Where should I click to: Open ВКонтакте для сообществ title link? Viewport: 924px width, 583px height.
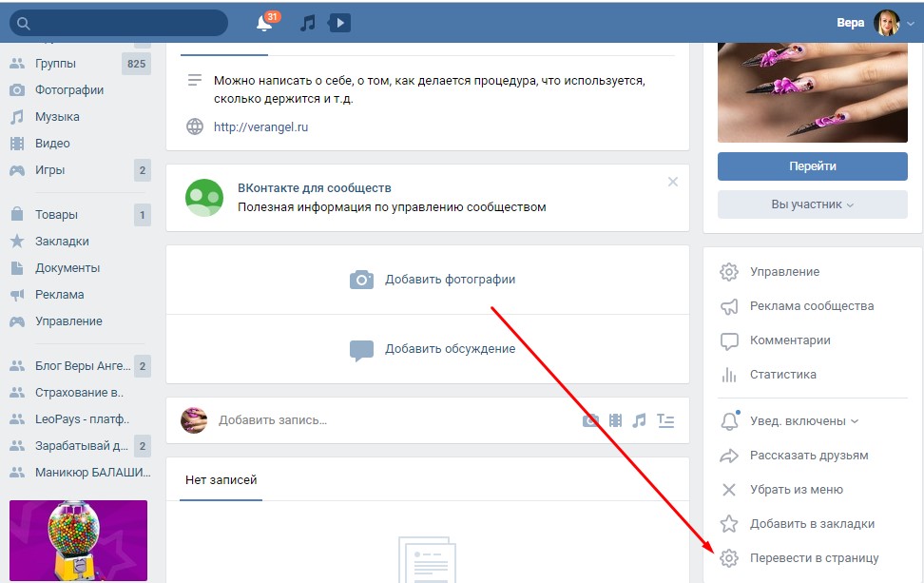point(314,188)
